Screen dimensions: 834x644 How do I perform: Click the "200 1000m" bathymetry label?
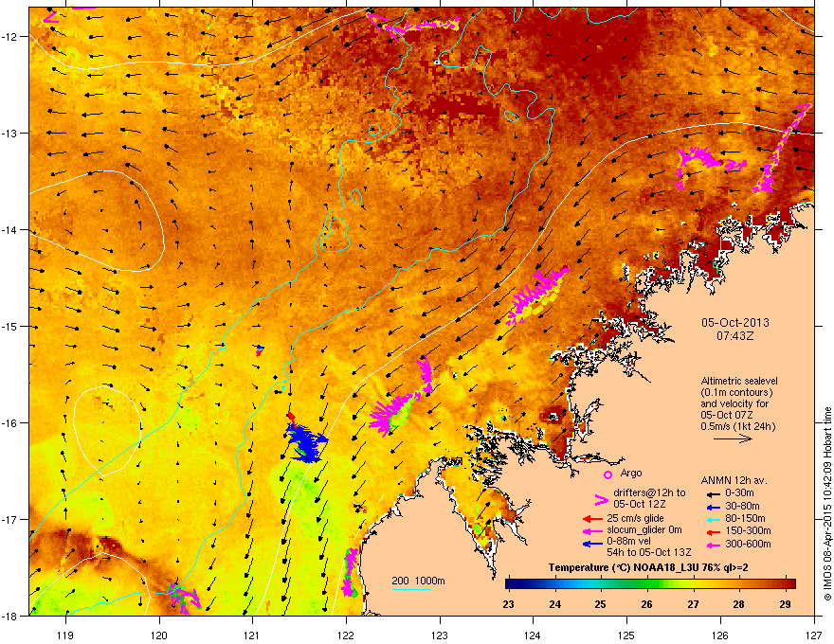pyautogui.click(x=418, y=581)
